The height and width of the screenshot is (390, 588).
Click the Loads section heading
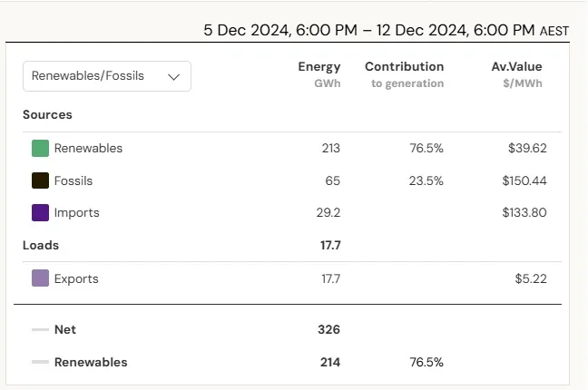point(41,245)
